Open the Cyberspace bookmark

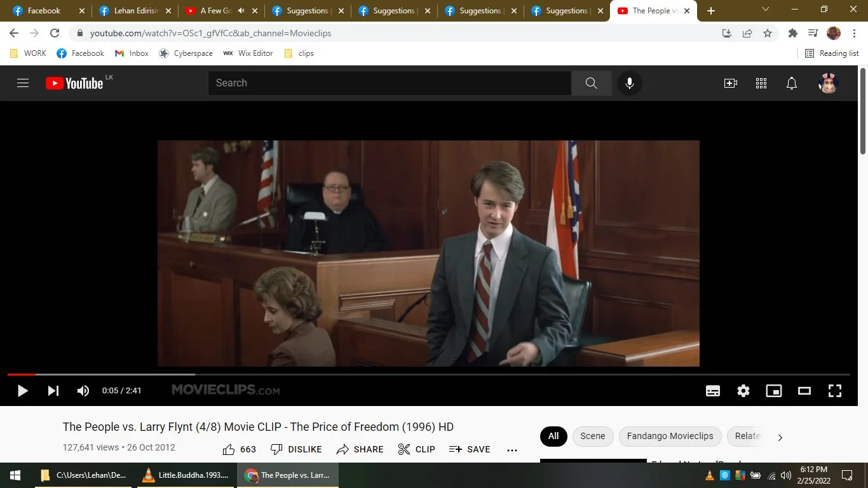(186, 53)
